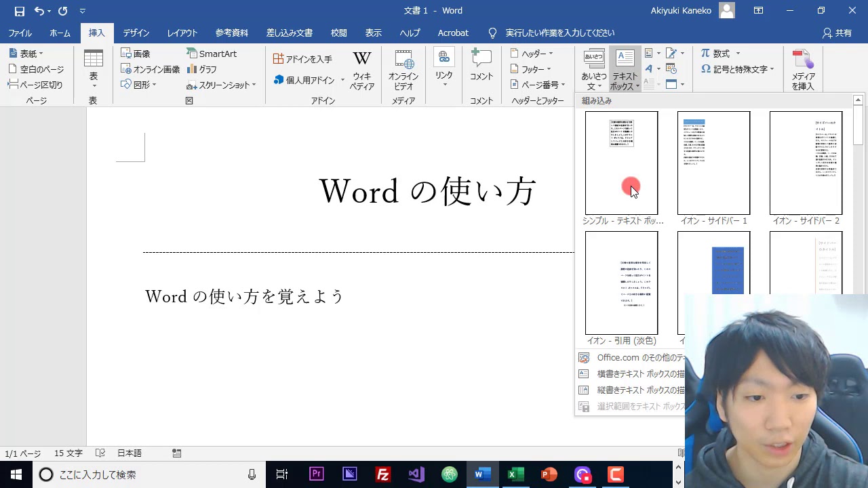Click the line Word の使い方を覚えよう in document

tap(245, 297)
